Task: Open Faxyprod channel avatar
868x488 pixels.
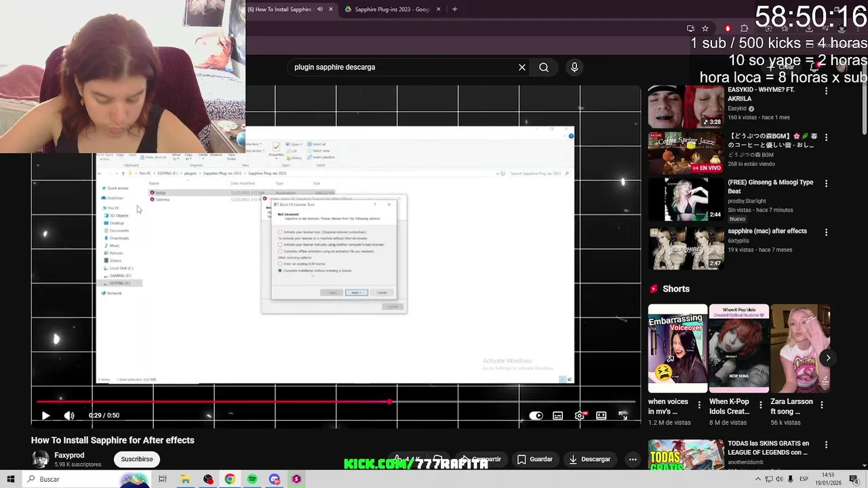Action: pyautogui.click(x=41, y=459)
